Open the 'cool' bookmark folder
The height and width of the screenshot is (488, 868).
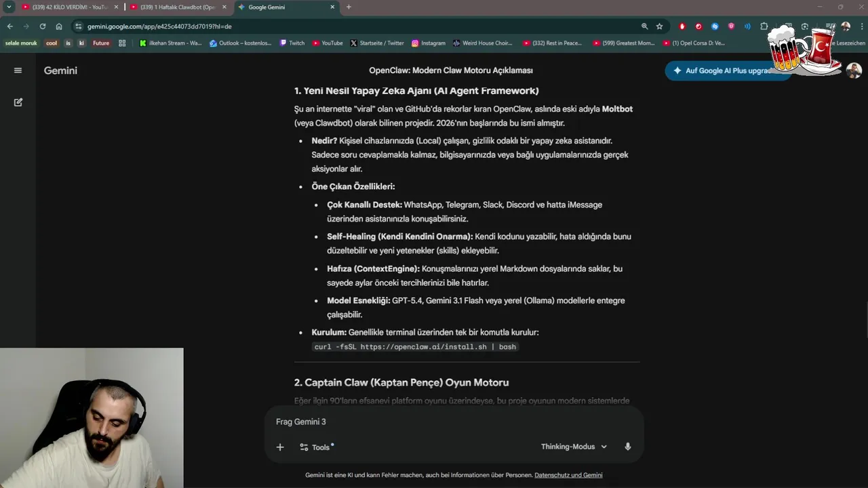(52, 43)
